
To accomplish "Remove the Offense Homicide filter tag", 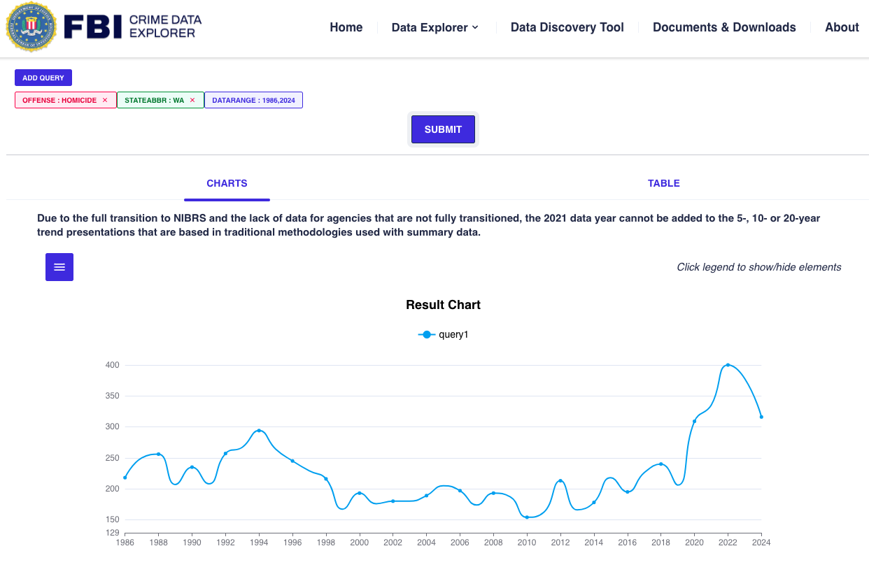I will coord(105,100).
